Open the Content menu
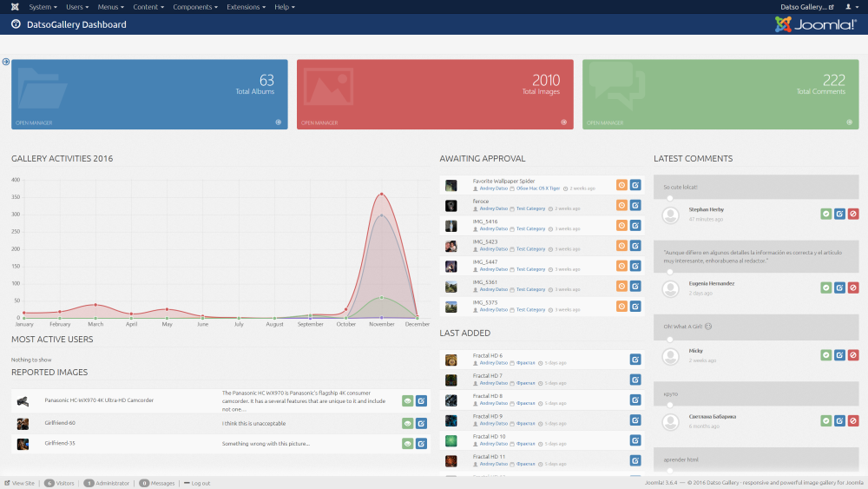The width and height of the screenshot is (868, 489). click(148, 7)
